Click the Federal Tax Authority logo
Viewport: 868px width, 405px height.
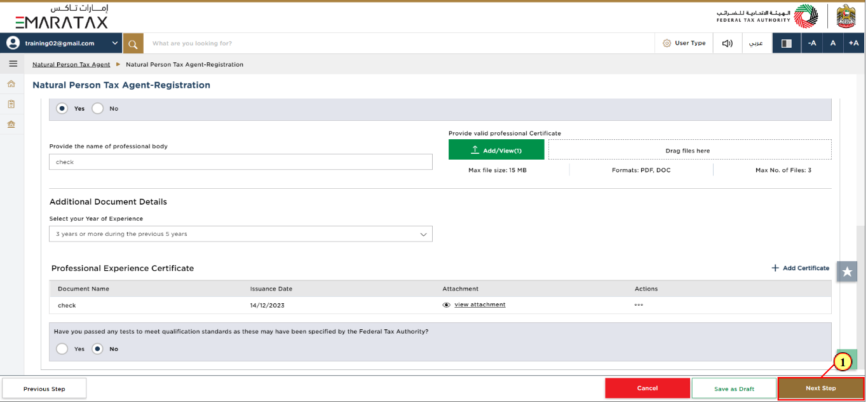(x=768, y=17)
